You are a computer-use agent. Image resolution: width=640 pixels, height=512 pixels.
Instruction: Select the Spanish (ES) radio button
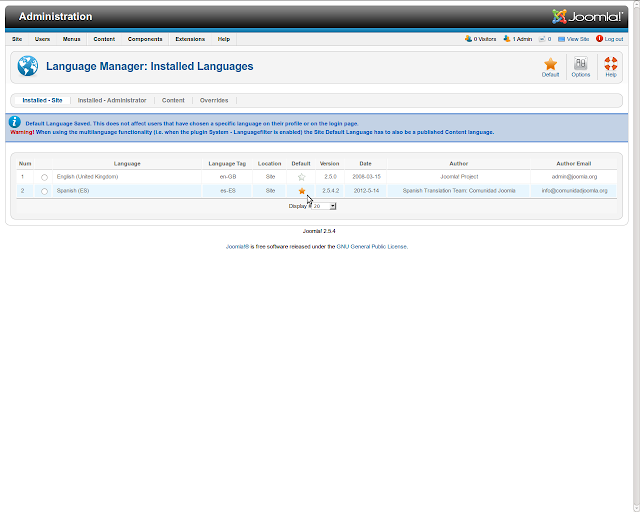click(44, 191)
